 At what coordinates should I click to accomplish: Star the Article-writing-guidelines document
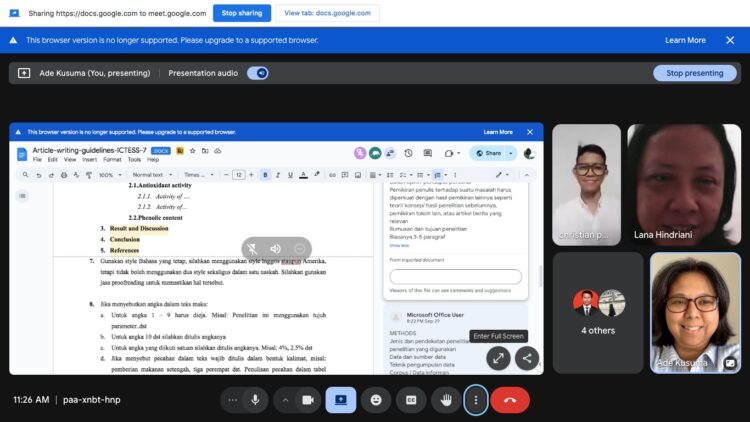pos(192,151)
